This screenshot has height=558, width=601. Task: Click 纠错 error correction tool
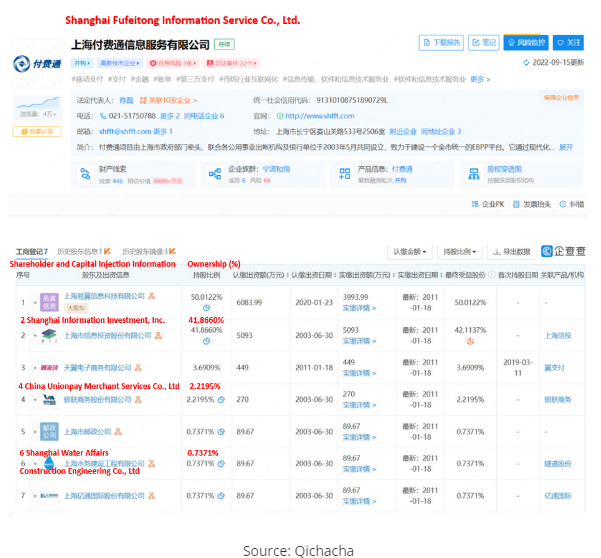pyautogui.click(x=571, y=204)
